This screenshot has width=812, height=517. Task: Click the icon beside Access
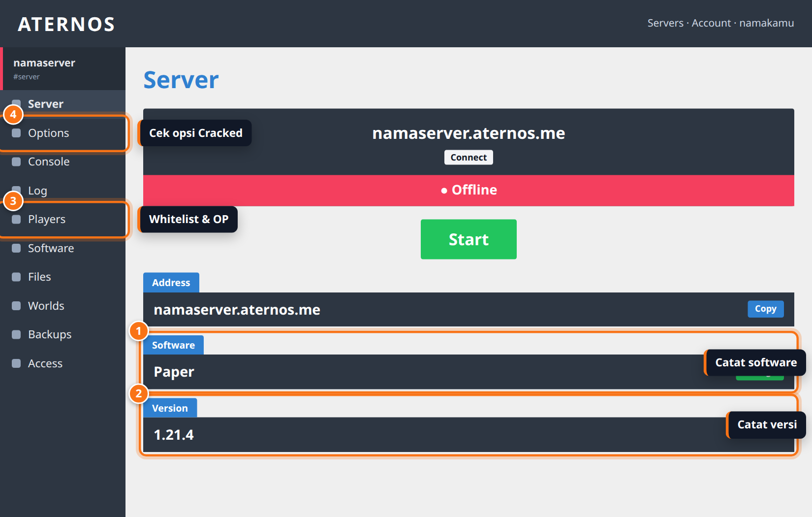[x=16, y=363]
